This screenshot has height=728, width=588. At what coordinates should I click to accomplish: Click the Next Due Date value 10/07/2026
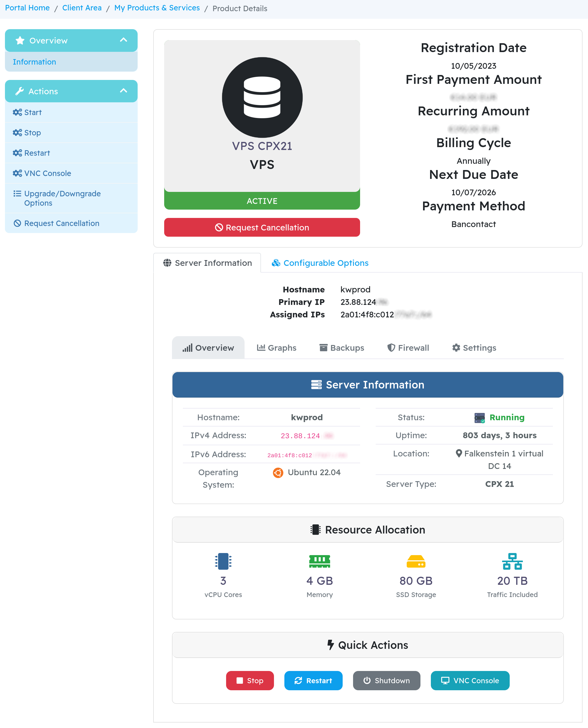[474, 192]
